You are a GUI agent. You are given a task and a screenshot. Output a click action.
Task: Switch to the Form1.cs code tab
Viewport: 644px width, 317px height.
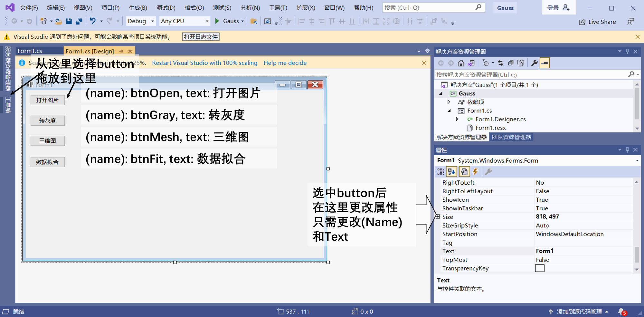point(30,51)
